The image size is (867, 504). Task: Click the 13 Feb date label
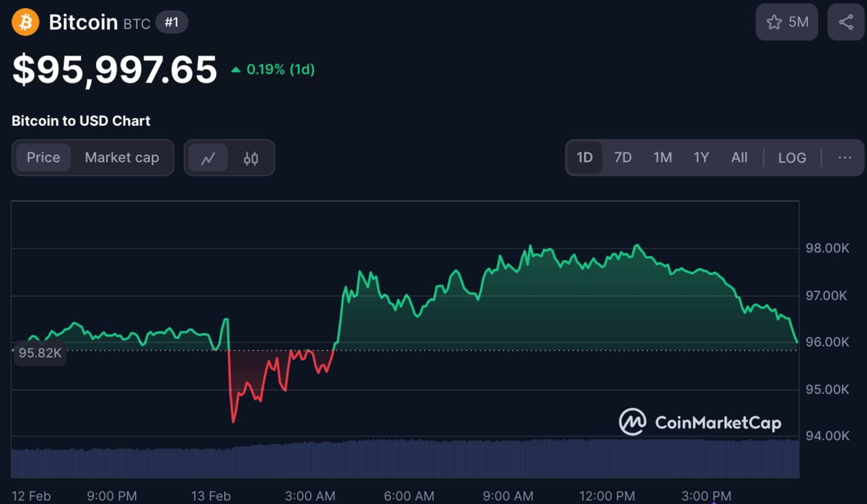coord(211,497)
